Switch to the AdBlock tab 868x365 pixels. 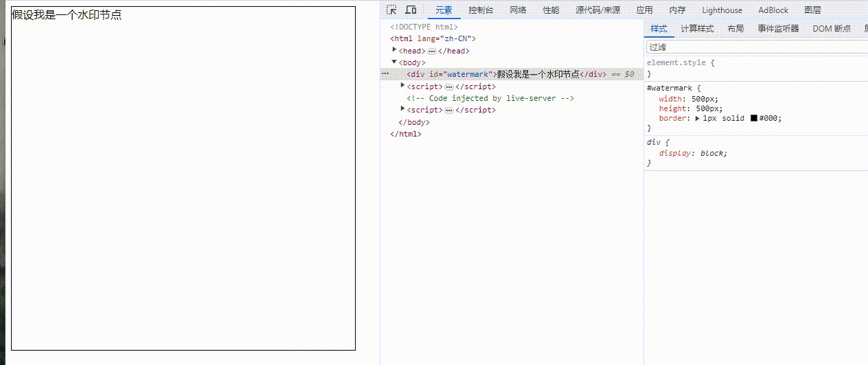(x=773, y=10)
